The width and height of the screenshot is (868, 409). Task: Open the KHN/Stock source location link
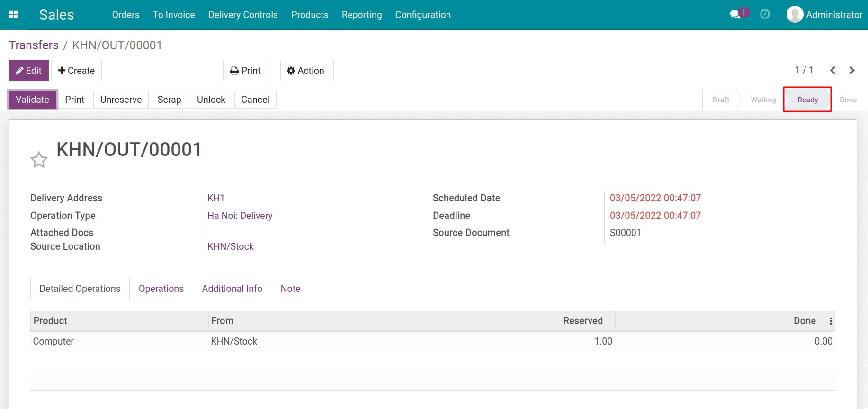(230, 246)
